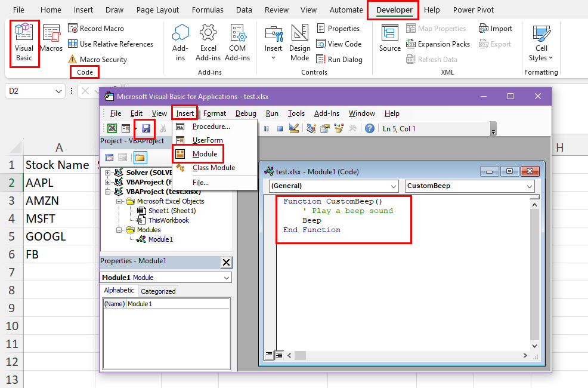The image size is (588, 388).
Task: Start Record Macro
Action: point(96,29)
